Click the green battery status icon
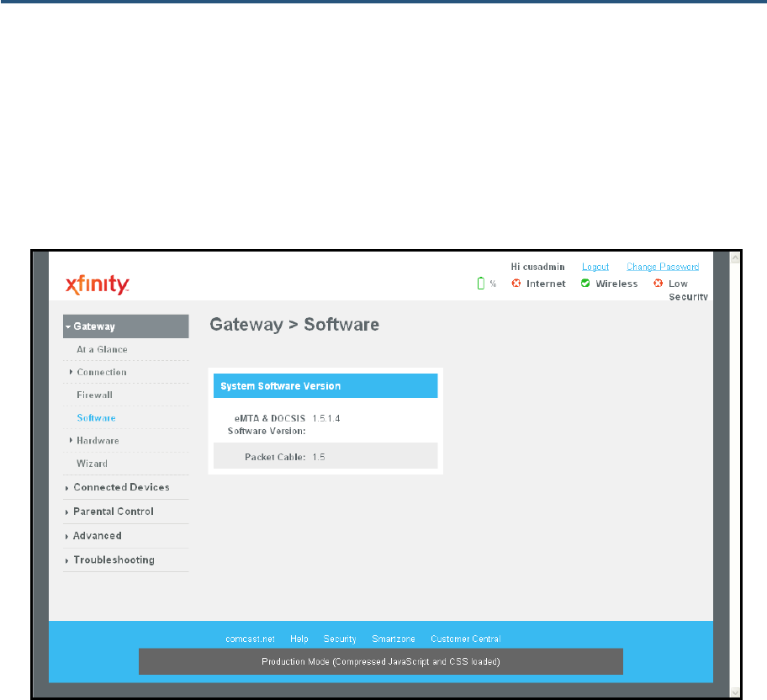This screenshot has width=767, height=700. 481,284
